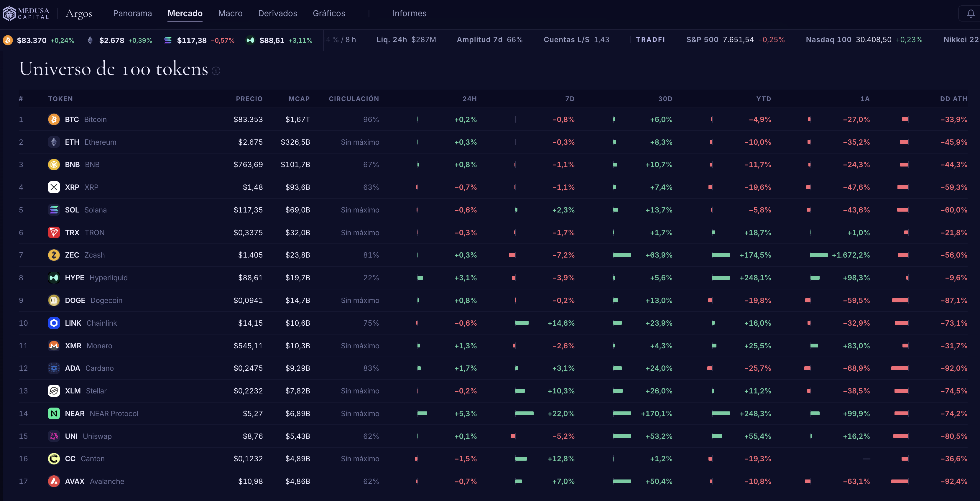Open the Informes section
Screen dimensions: 980x501
pyautogui.click(x=409, y=13)
